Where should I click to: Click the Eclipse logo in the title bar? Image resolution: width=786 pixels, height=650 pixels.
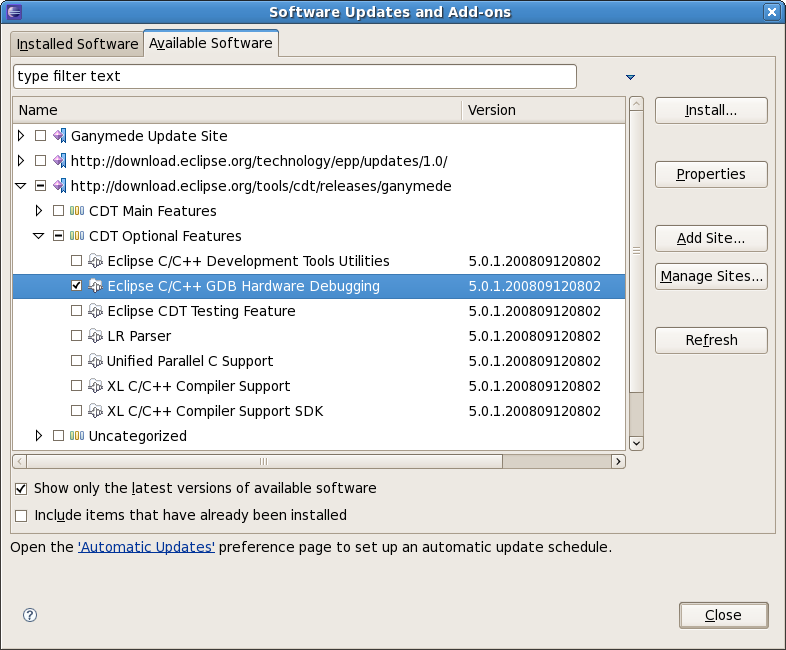point(14,12)
